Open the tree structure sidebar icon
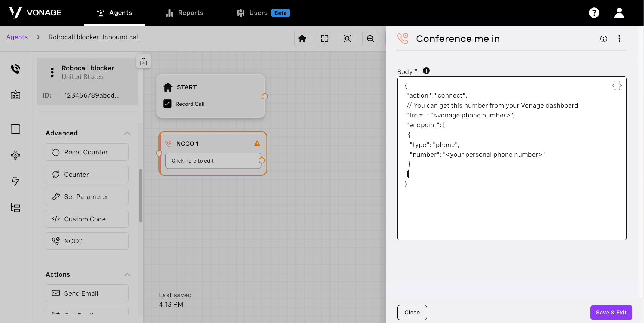 pos(15,208)
